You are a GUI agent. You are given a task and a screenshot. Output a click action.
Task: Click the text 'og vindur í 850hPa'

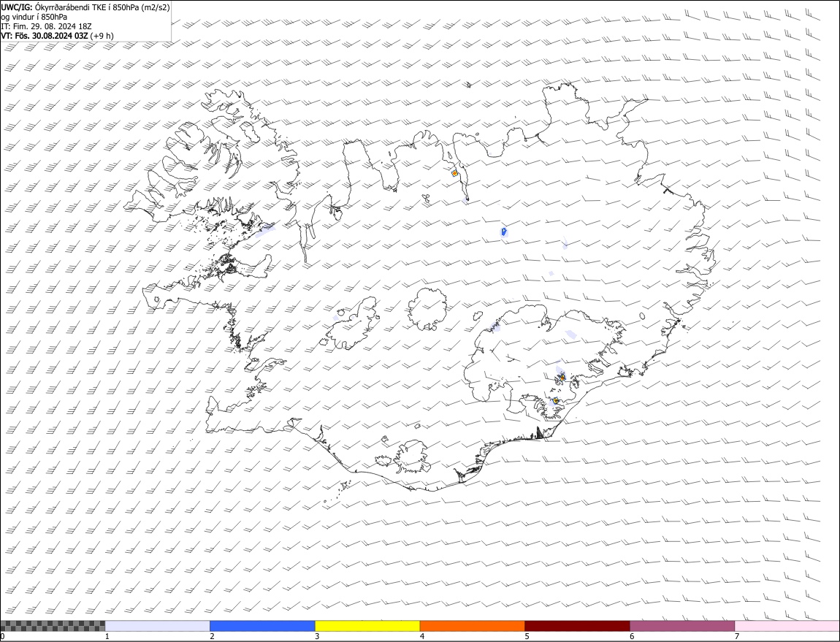[34, 17]
